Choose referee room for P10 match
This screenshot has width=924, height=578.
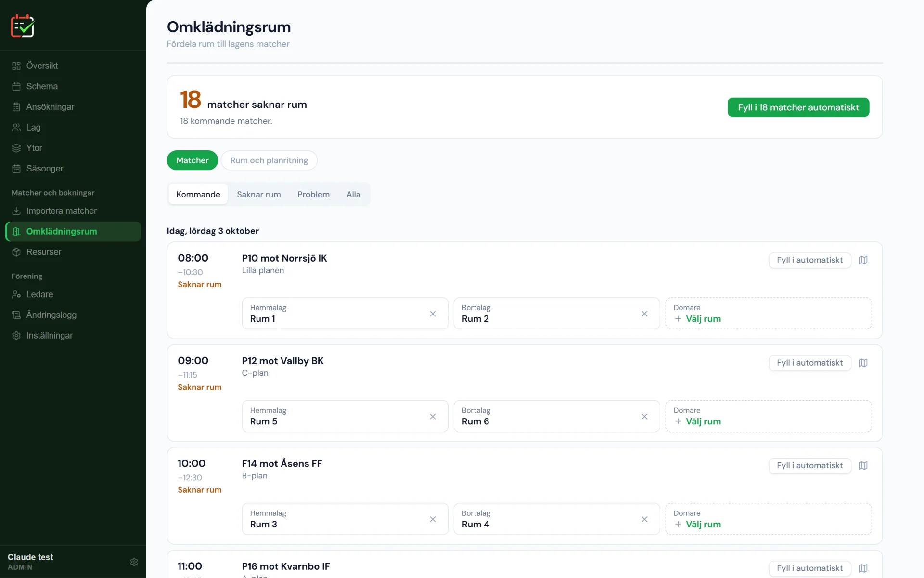pyautogui.click(x=769, y=314)
